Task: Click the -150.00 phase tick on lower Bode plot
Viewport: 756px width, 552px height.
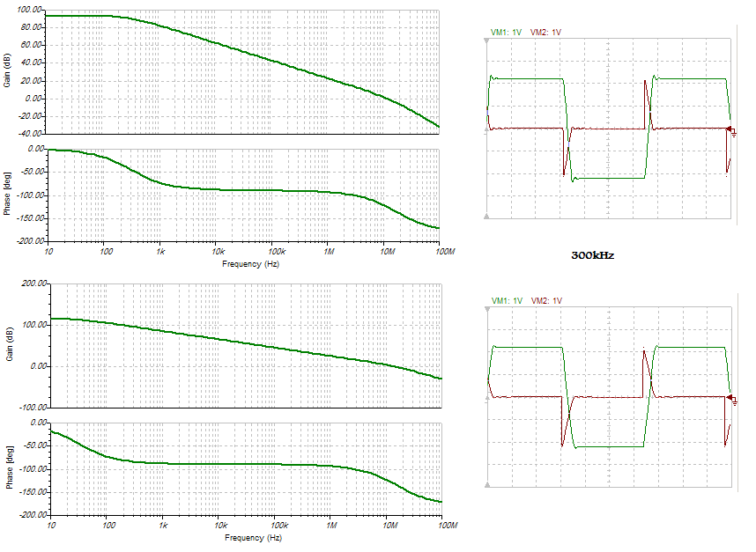Action: pyautogui.click(x=33, y=492)
